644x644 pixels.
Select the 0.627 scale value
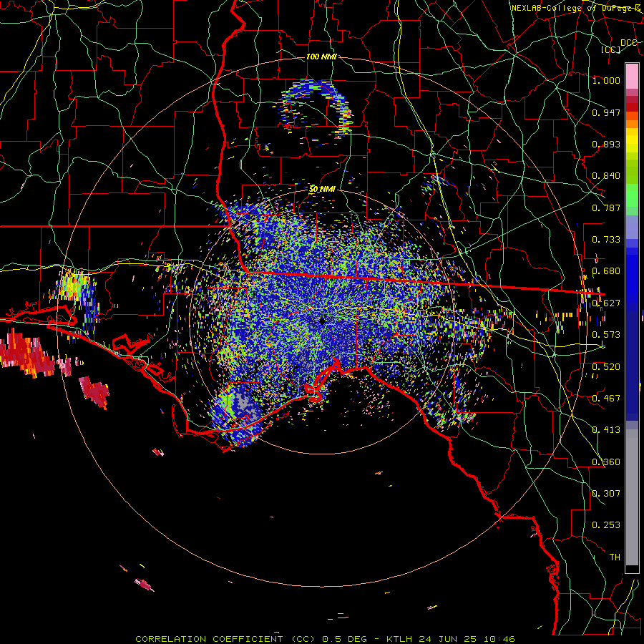[x=606, y=303]
